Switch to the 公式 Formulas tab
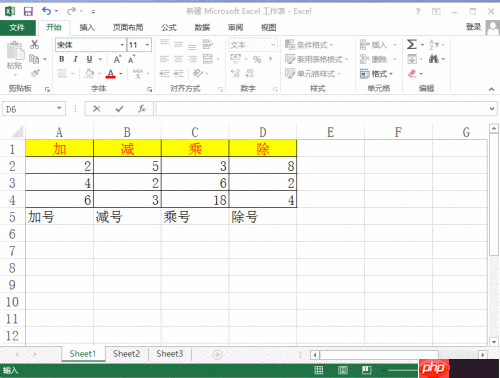 click(169, 28)
